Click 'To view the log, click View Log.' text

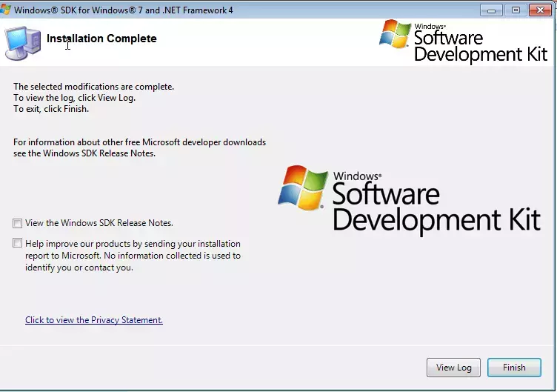(75, 98)
